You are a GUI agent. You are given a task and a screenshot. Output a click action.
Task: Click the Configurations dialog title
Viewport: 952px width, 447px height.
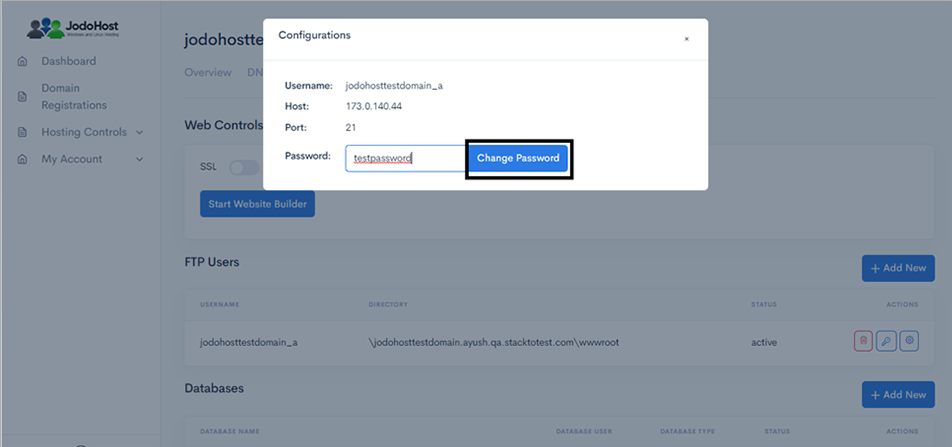[314, 35]
